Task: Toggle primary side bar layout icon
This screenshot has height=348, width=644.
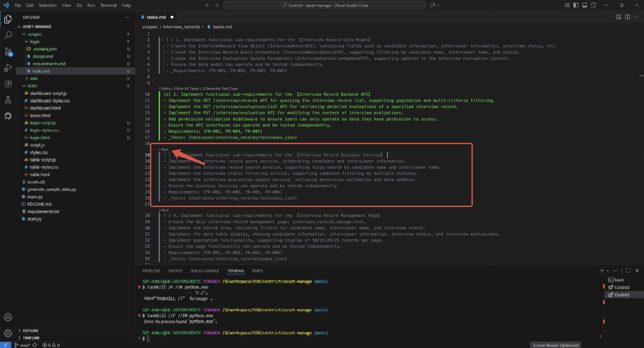Action: pyautogui.click(x=576, y=5)
